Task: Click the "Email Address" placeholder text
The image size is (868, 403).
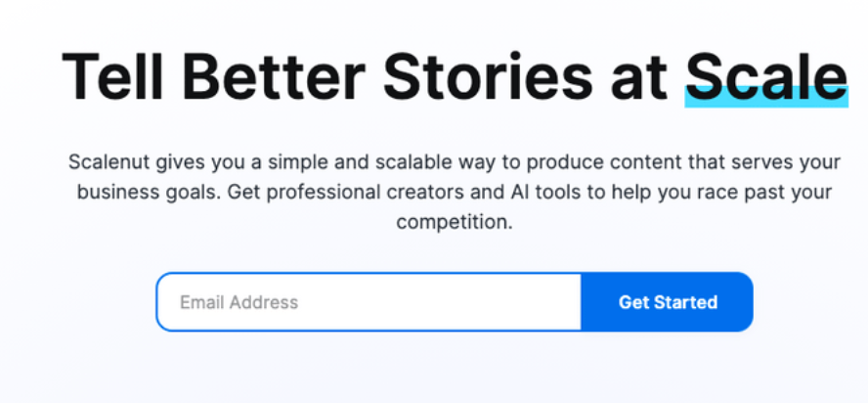Action: click(239, 302)
